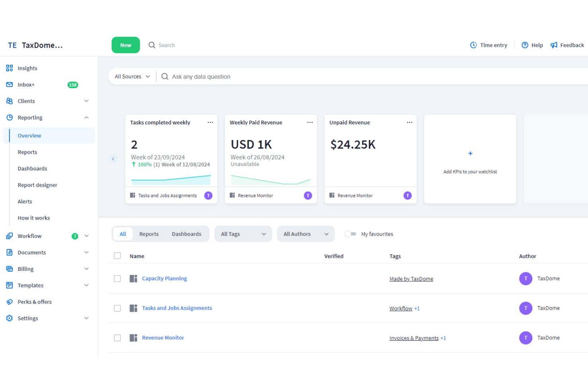The height and width of the screenshot is (392, 588).
Task: Open Help question mark icon
Action: click(x=525, y=45)
